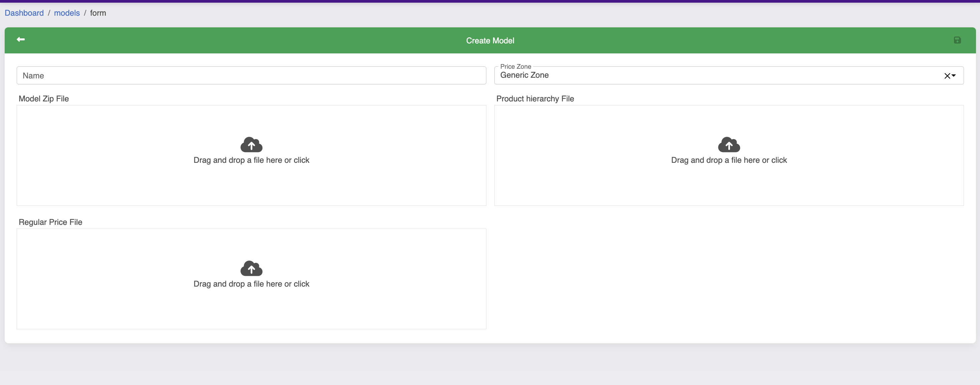Go to the Dashboard breadcrumb link
The height and width of the screenshot is (385, 980).
tap(24, 13)
